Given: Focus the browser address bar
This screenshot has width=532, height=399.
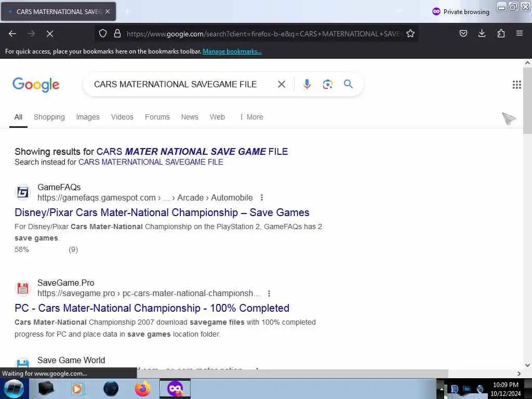Looking at the screenshot, I should click(x=263, y=34).
